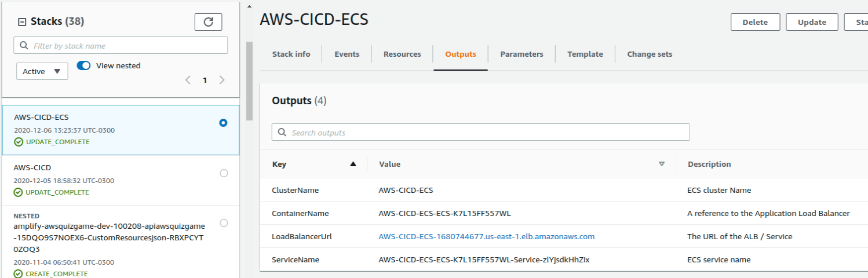The image size is (868, 278).
Task: Switch to the Change sets tab
Action: tap(650, 54)
